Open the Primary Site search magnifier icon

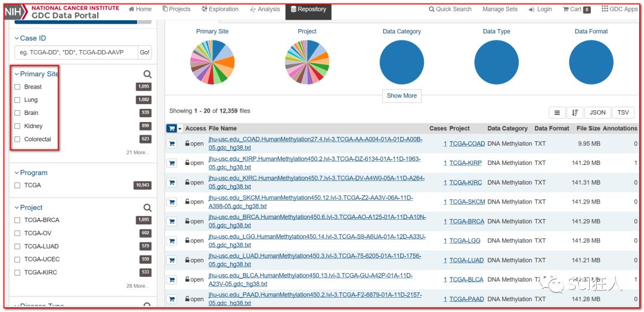coord(147,74)
